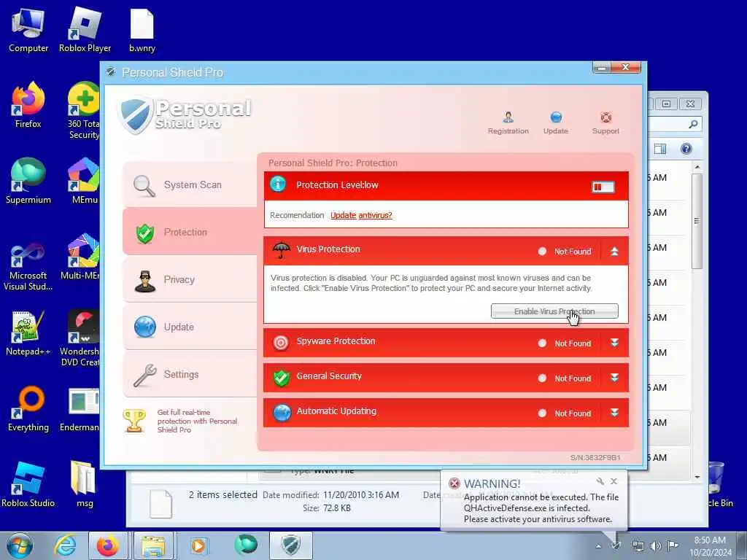
Task: Close the WARNING! notification balloon
Action: (614, 481)
